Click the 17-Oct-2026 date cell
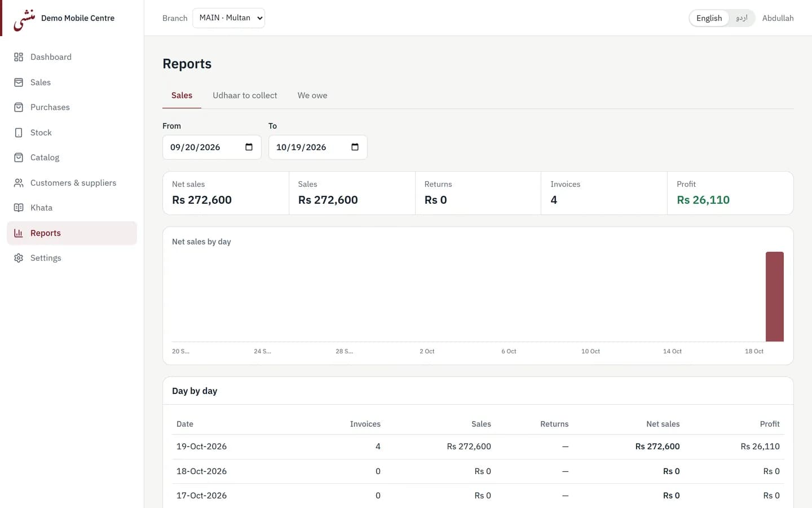Viewport: 812px width, 508px height. (201, 496)
